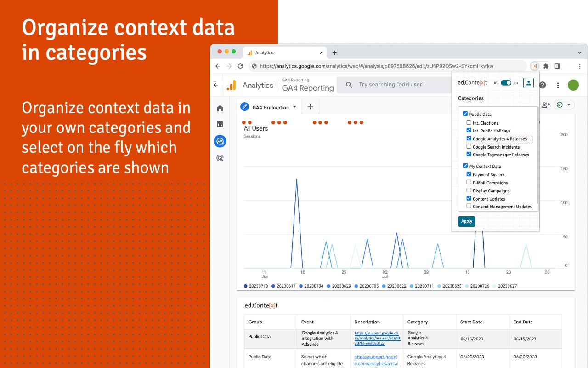This screenshot has width=588, height=368.
Task: Open the second support.google.com analytics link
Action: click(x=376, y=360)
